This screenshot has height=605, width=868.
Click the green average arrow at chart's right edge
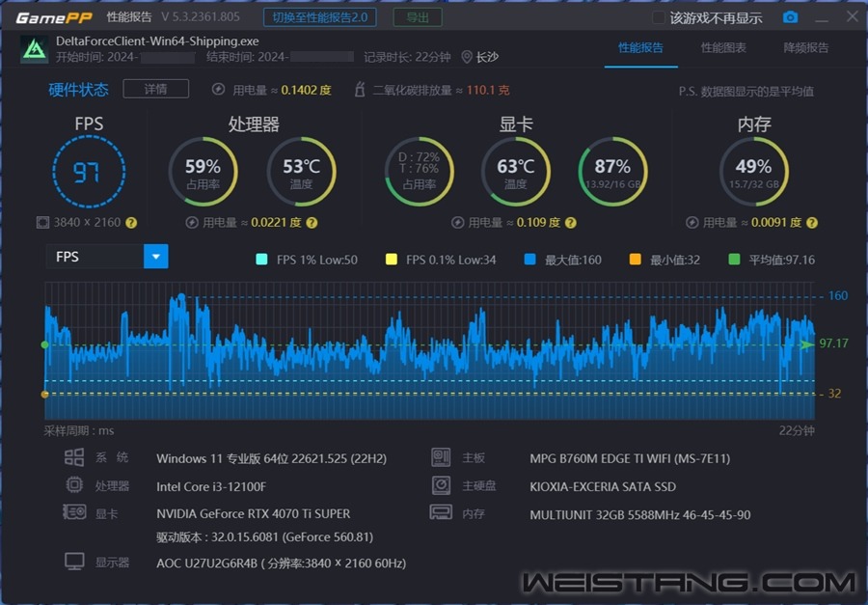click(x=807, y=344)
